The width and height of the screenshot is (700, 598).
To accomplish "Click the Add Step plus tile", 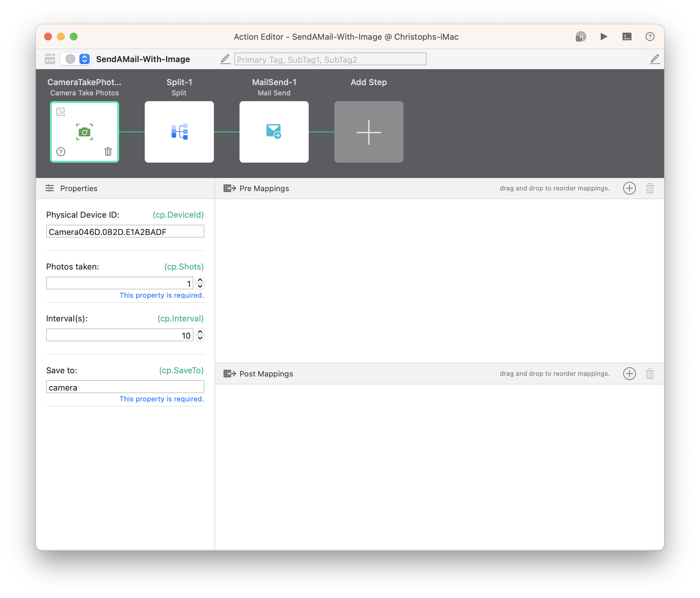I will point(369,132).
